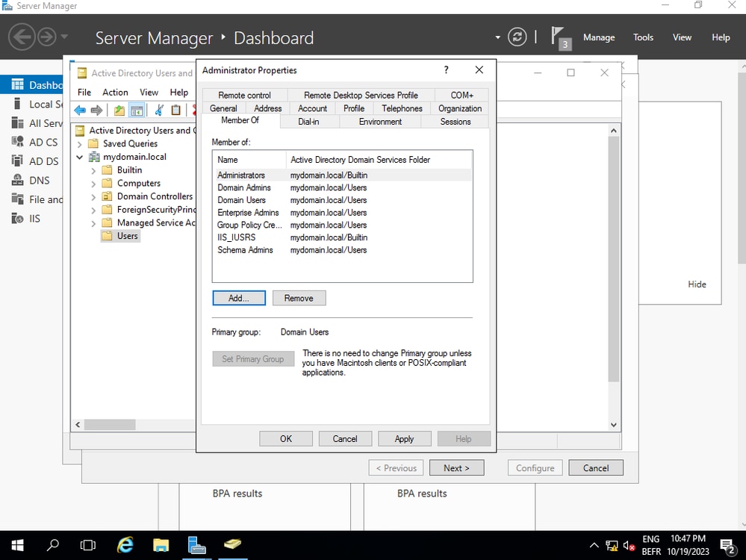Switch to the General tab
746x560 pixels.
pyautogui.click(x=223, y=108)
